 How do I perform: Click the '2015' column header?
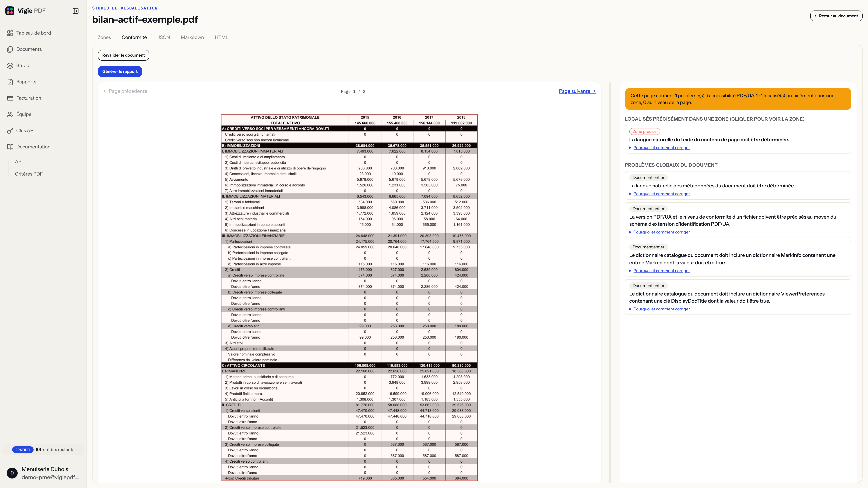tap(365, 118)
